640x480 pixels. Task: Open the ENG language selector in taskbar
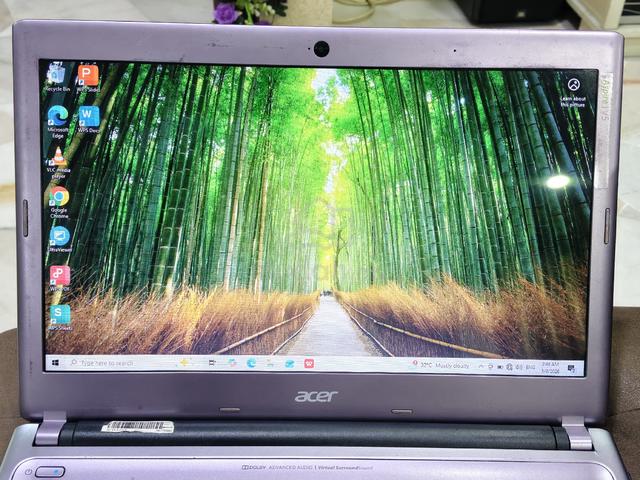[530, 367]
